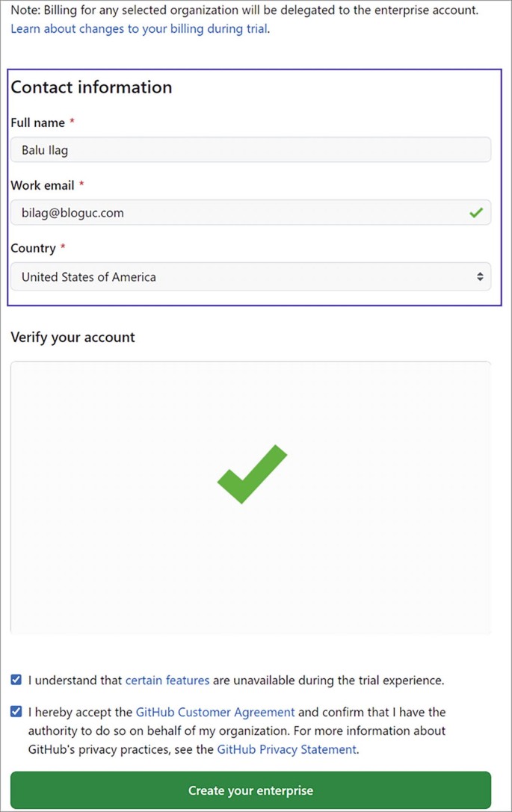The height and width of the screenshot is (812, 512).
Task: Uncheck the GitHub Customer Agreement acceptance checkbox
Action: pos(16,711)
